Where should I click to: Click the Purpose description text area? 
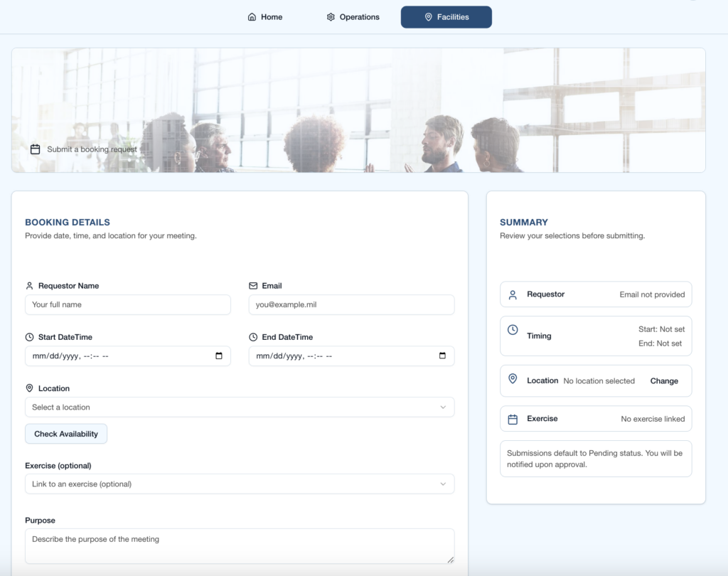click(239, 546)
